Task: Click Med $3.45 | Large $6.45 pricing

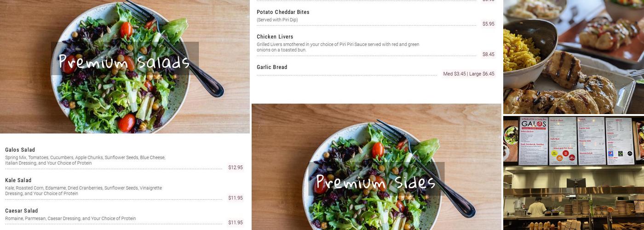Action: tap(469, 74)
